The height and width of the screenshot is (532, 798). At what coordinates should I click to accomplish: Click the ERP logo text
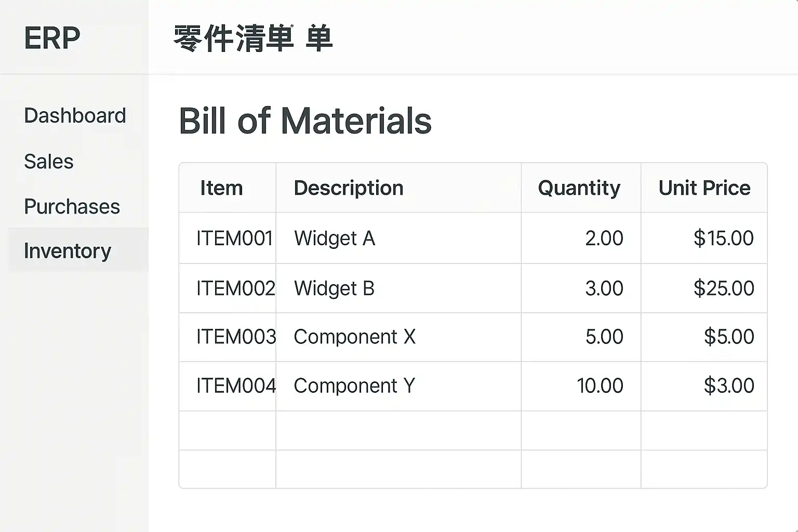(52, 38)
